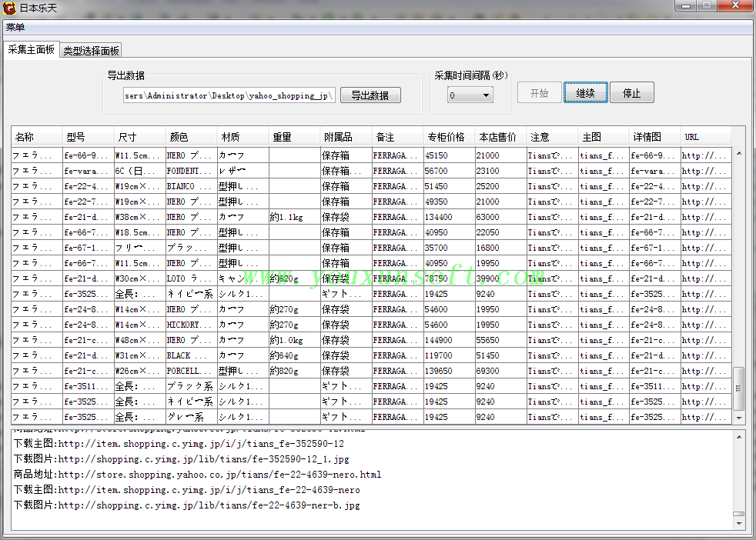
Task: Click the 停止 stop button
Action: [631, 93]
